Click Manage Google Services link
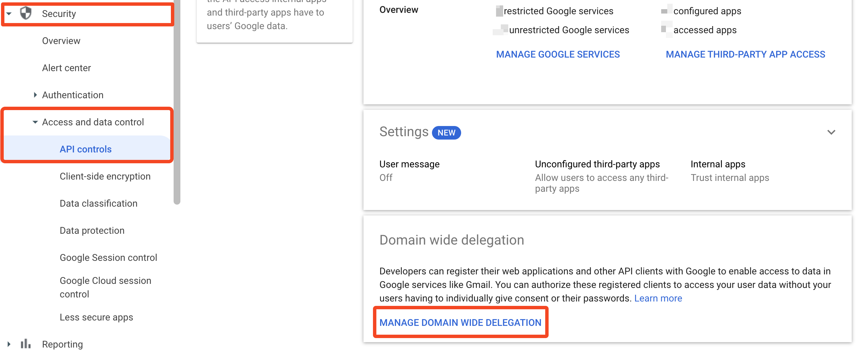868x355 pixels. (x=558, y=54)
